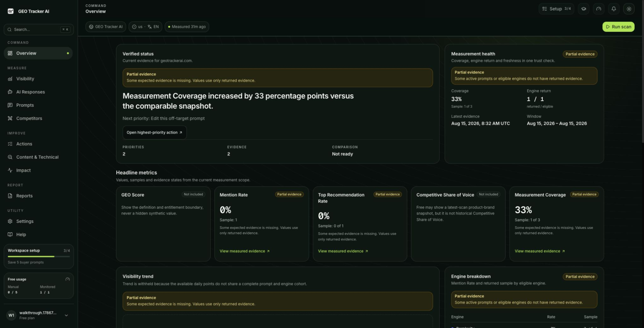Click the Not included badge on Competitive Share of Voice
Image resolution: width=644 pixels, height=328 pixels.
pyautogui.click(x=488, y=194)
